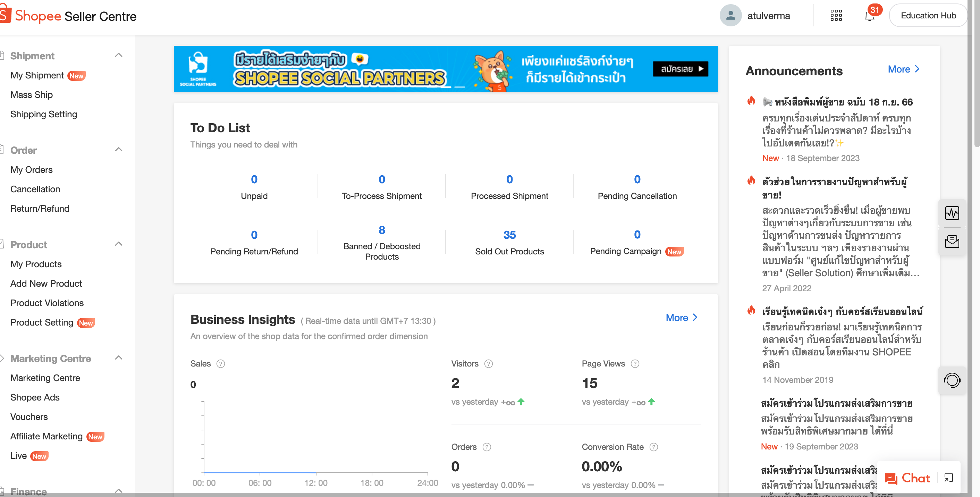This screenshot has width=980, height=497.
Task: Select My Orders in the sidebar
Action: tap(32, 170)
